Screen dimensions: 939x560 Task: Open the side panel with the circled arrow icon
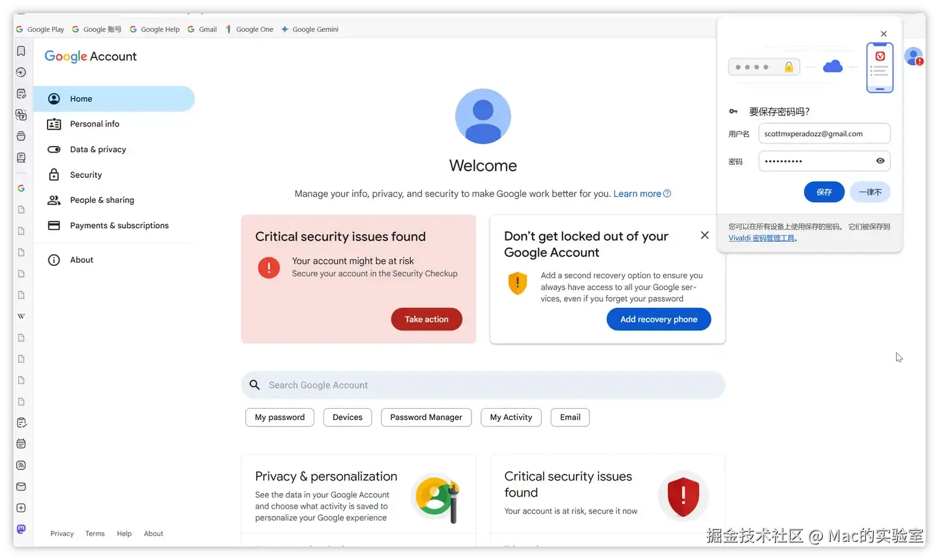21,72
